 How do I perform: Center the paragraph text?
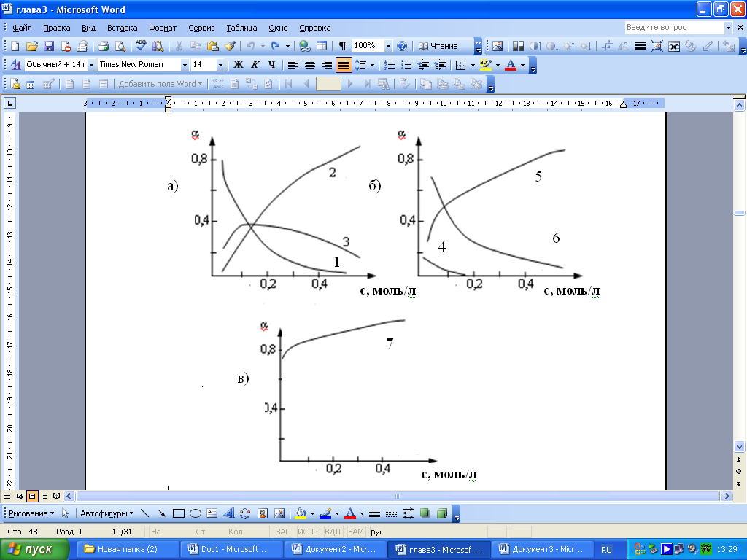point(309,65)
